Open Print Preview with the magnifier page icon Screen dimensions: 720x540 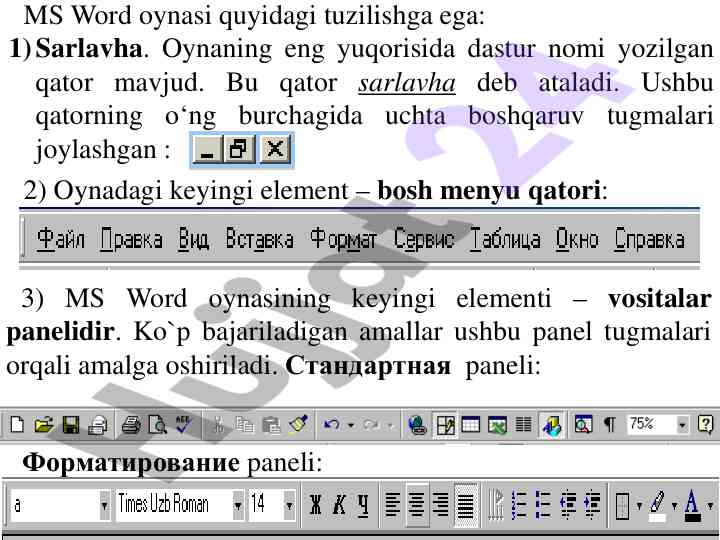(158, 425)
